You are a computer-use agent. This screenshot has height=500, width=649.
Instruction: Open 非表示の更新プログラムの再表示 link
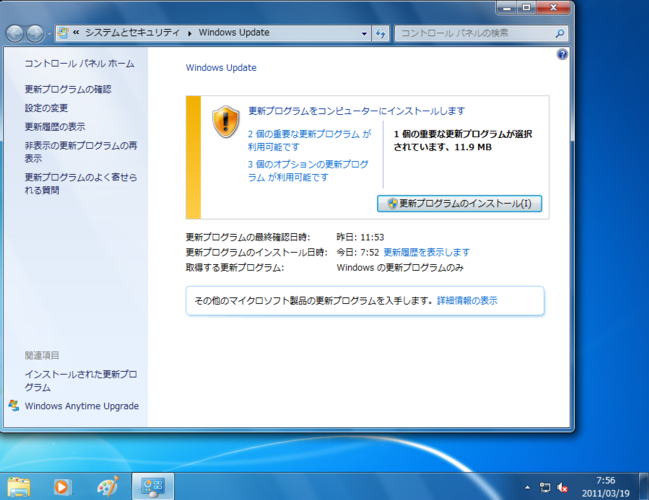point(81,151)
